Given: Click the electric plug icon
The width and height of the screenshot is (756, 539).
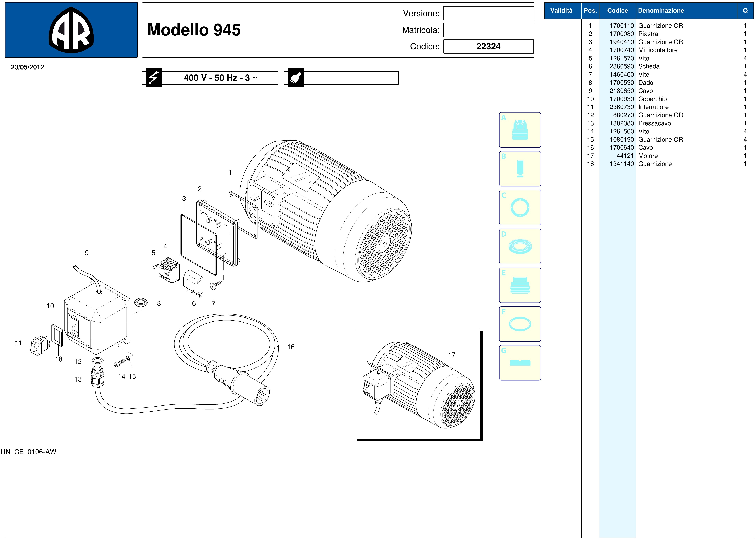Looking at the screenshot, I should point(296,78).
